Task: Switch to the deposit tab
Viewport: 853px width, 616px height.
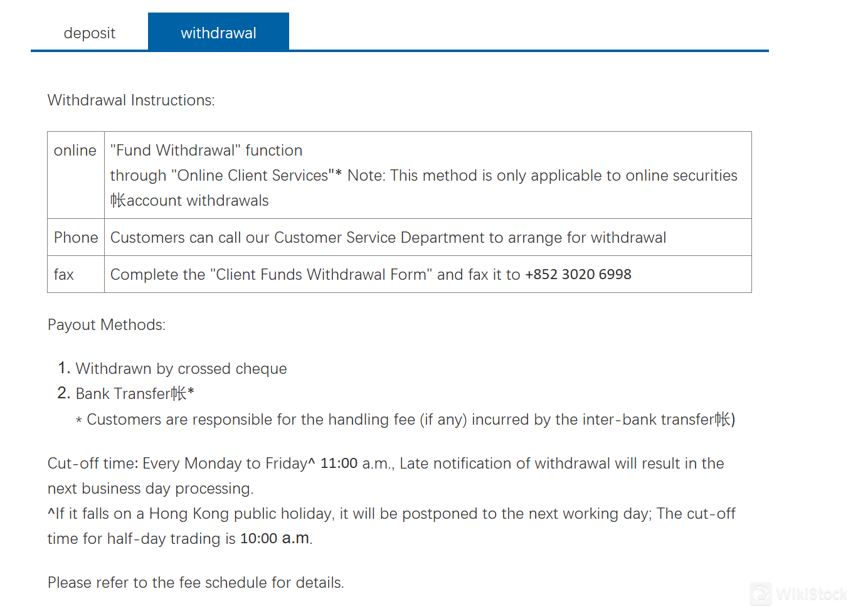Action: (89, 33)
